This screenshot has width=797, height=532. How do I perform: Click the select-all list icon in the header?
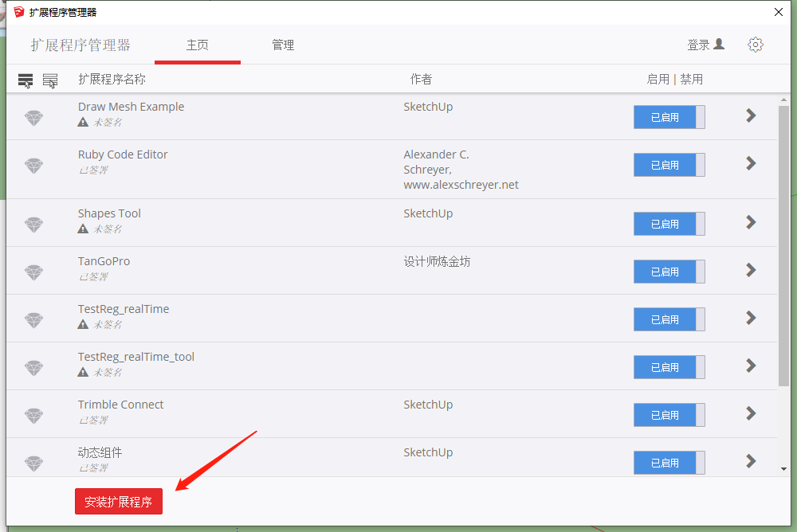click(x=26, y=80)
